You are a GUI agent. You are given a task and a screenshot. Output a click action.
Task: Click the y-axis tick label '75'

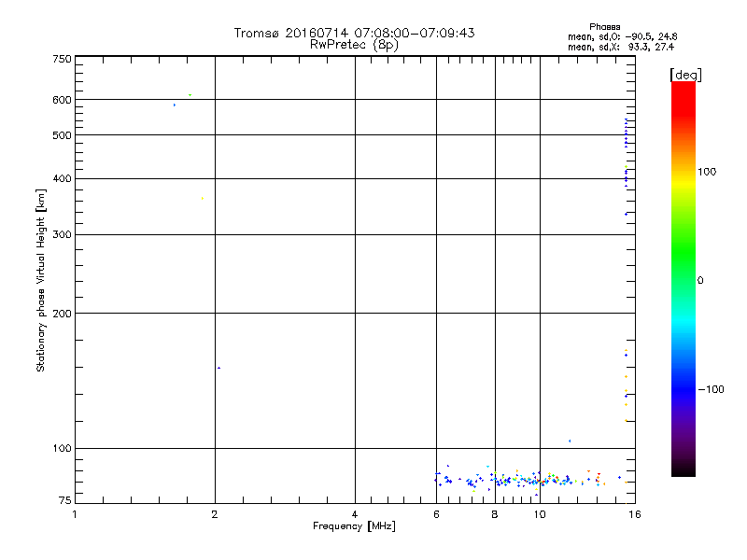tap(65, 500)
